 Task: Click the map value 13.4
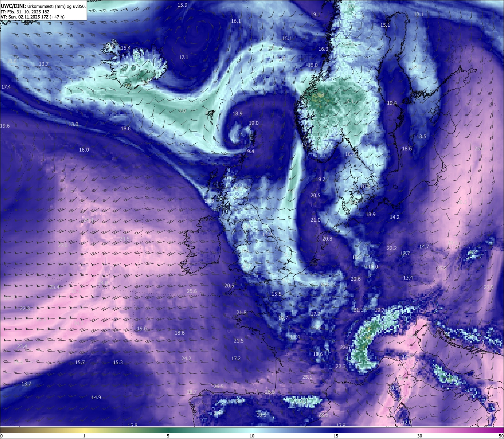tap(408, 278)
